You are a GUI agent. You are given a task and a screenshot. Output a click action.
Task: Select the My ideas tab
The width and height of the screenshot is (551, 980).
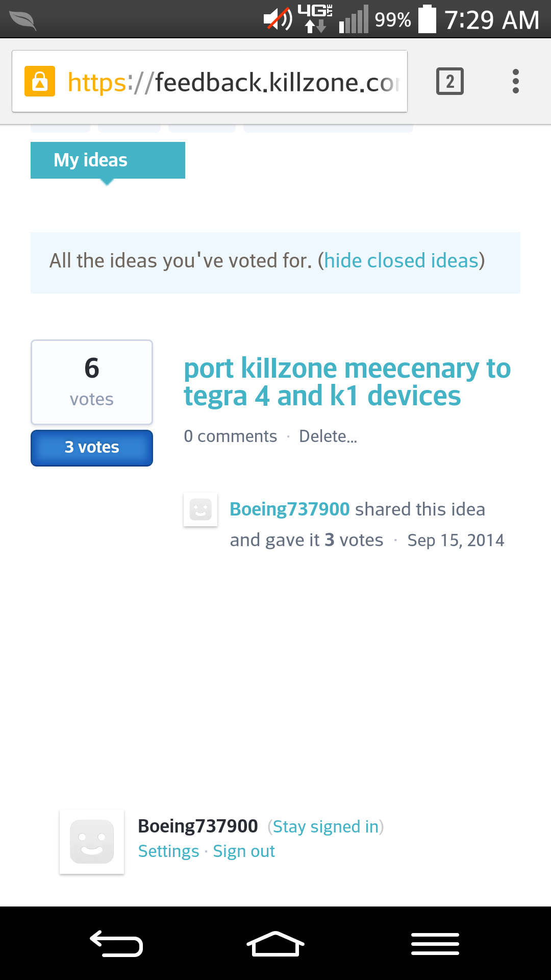[107, 160]
